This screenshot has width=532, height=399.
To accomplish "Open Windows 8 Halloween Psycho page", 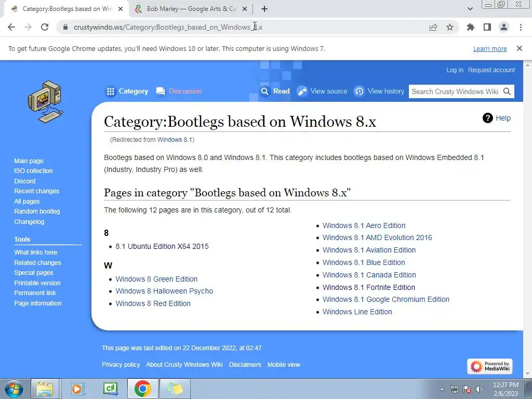I will pos(164,291).
